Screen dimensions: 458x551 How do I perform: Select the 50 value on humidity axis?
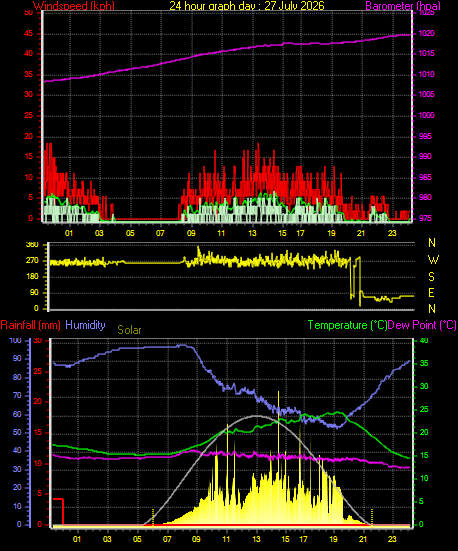17,433
